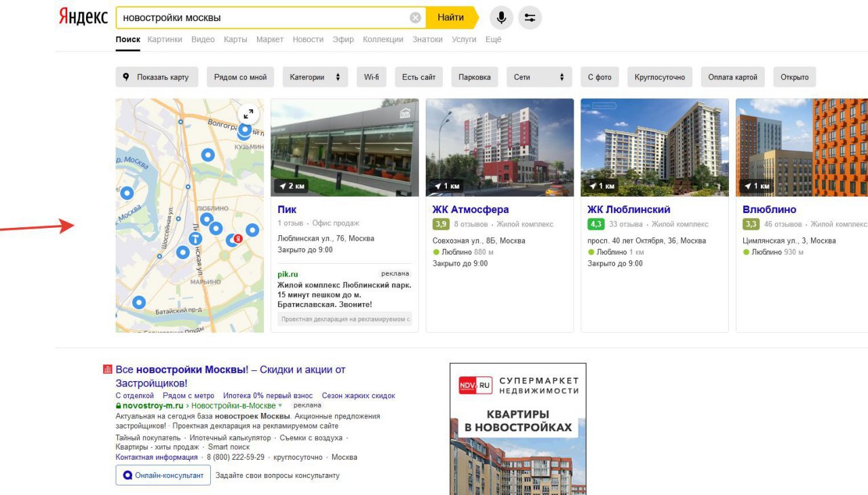Open search settings sliders icon
868x495 pixels.
tap(530, 18)
